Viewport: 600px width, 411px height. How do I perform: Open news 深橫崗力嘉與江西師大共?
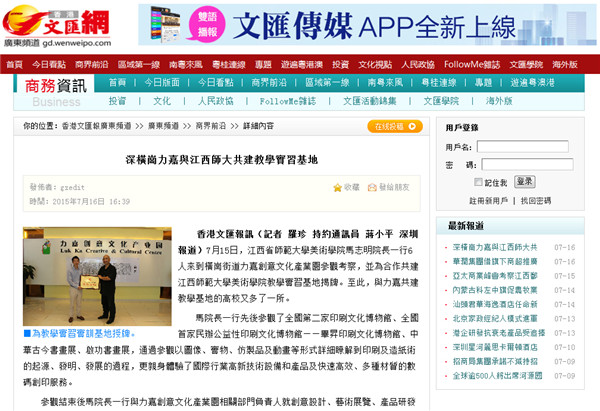(495, 247)
